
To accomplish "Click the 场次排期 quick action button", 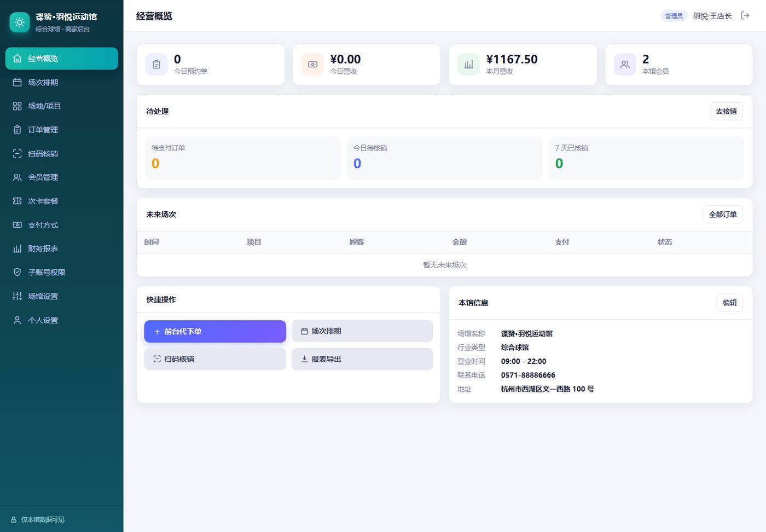I will pyautogui.click(x=362, y=331).
